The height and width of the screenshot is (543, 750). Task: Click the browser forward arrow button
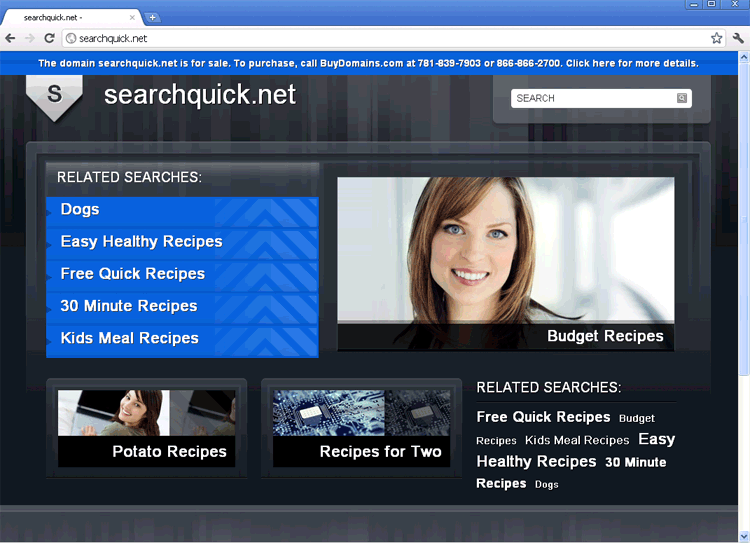tap(29, 38)
